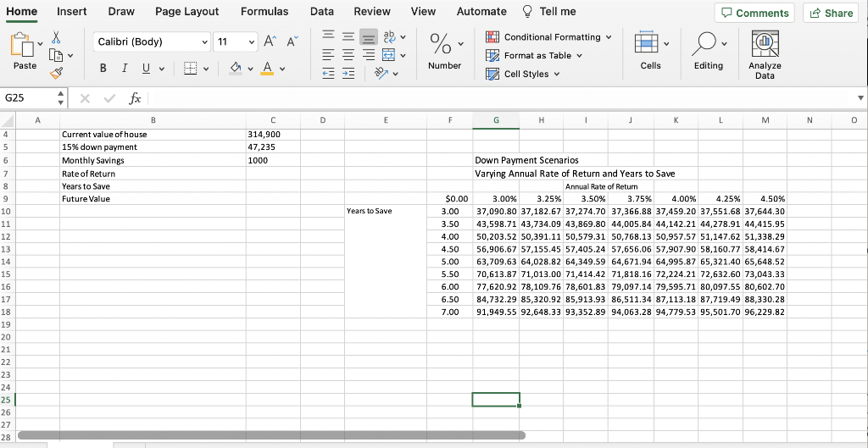Decrease indent
The image size is (868, 448).
coord(330,75)
